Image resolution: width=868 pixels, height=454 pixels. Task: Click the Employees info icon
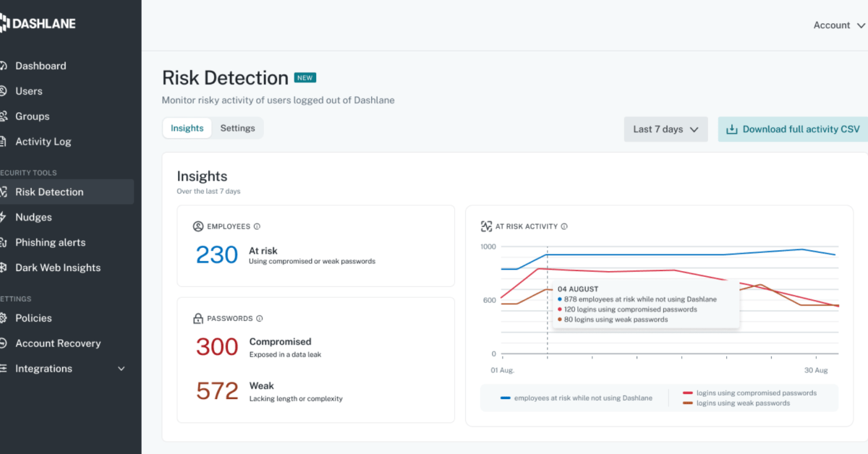click(x=257, y=226)
